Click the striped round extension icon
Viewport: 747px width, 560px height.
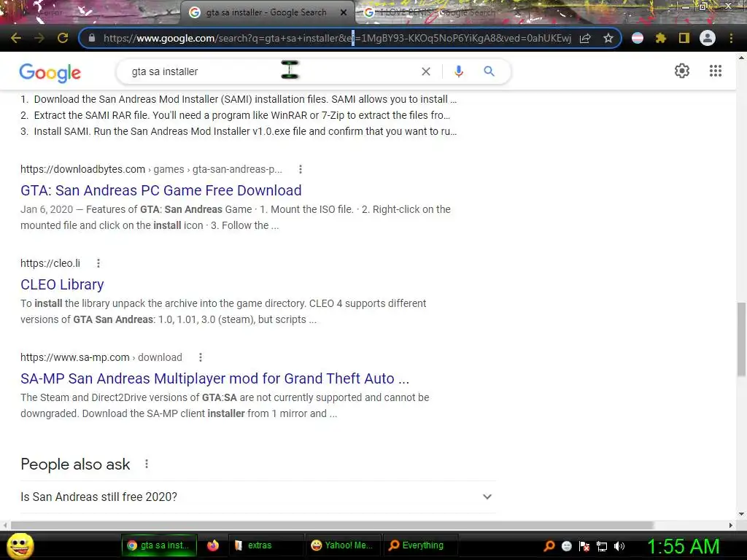(638, 38)
